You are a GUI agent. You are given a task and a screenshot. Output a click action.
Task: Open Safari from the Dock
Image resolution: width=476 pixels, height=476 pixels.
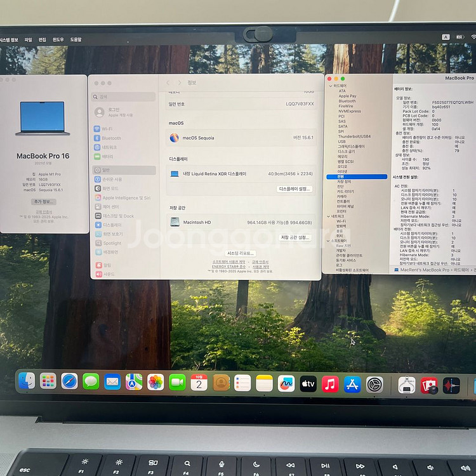coord(69,381)
